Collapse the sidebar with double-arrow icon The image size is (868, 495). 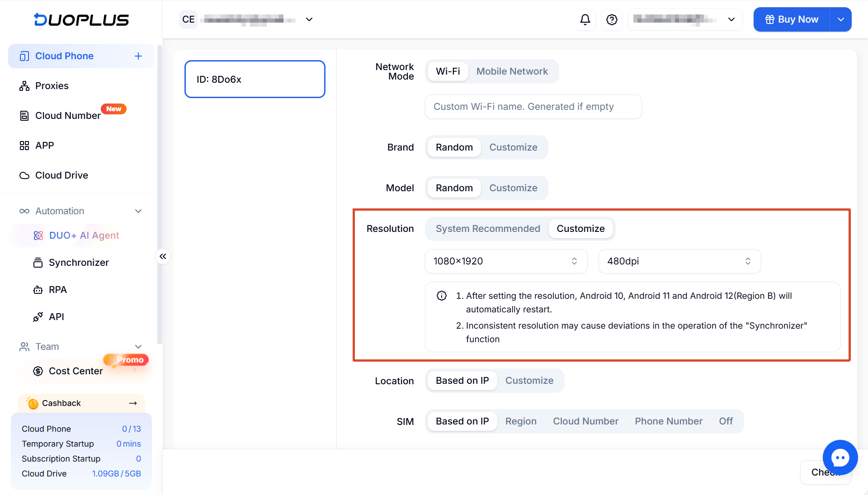coord(163,256)
